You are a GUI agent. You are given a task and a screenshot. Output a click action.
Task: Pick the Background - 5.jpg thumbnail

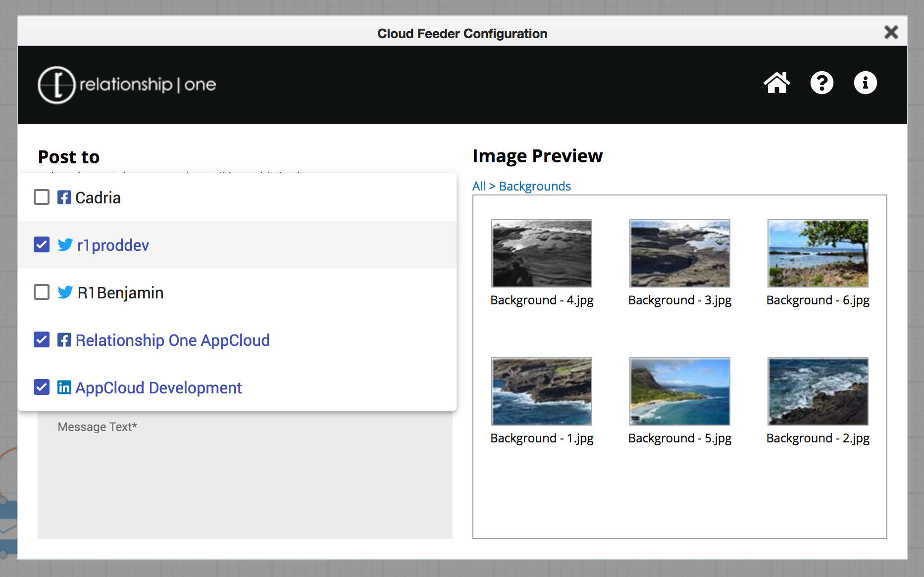679,391
